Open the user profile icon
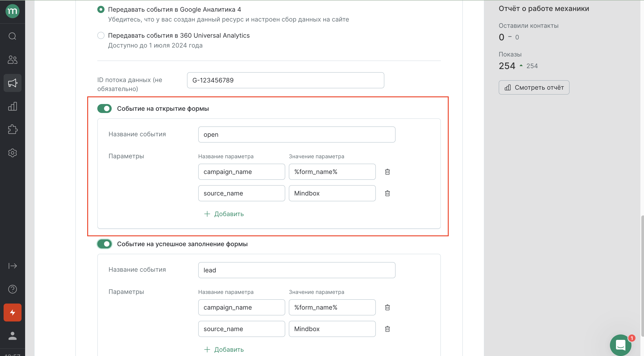Image resolution: width=644 pixels, height=356 pixels. 13,336
